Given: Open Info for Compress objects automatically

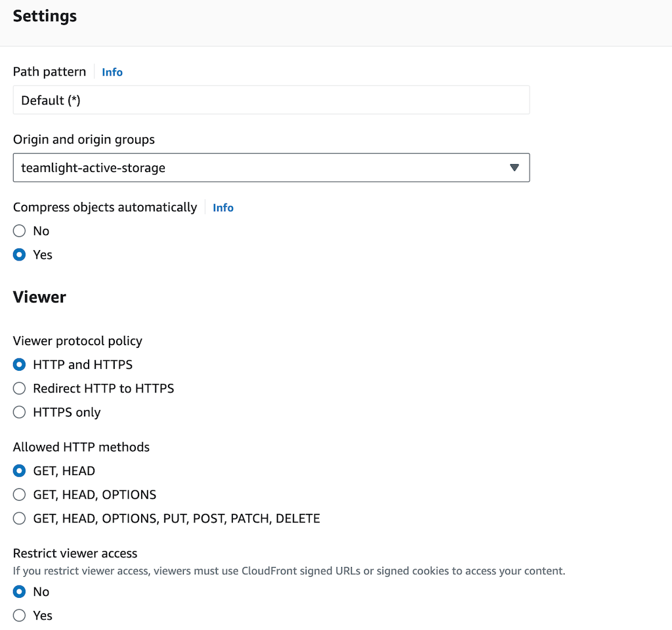Looking at the screenshot, I should 223,207.
